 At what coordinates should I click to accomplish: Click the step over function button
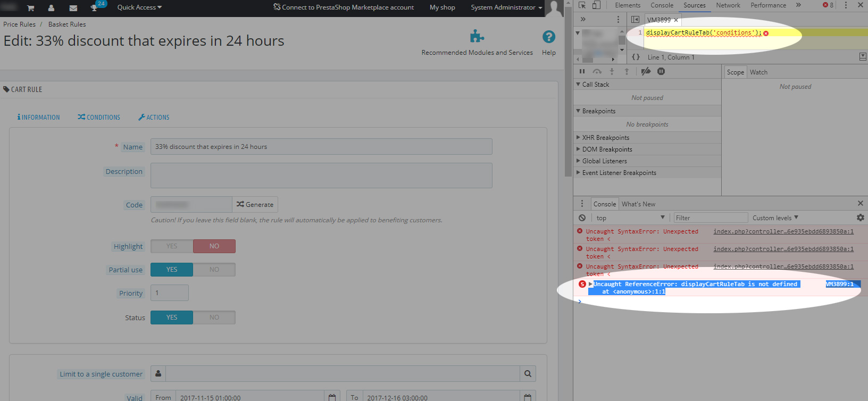[x=597, y=71]
